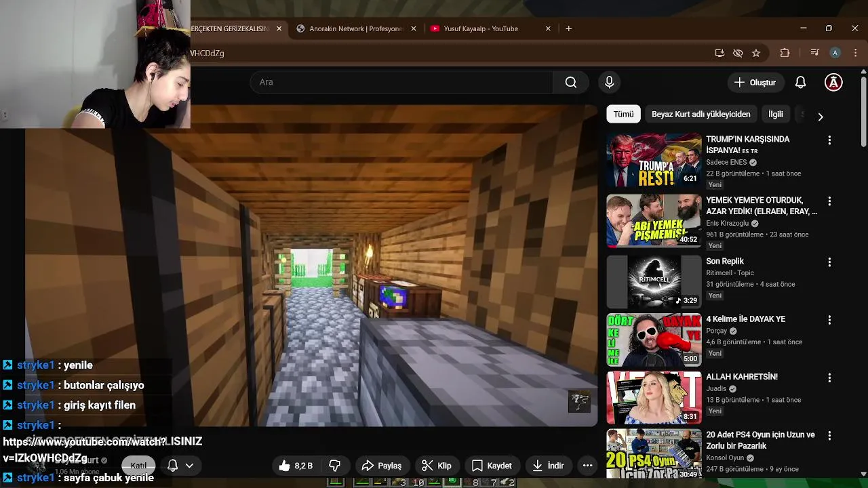868x488 pixels.
Task: Open Chrome profile circle 'A'
Action: tap(835, 53)
